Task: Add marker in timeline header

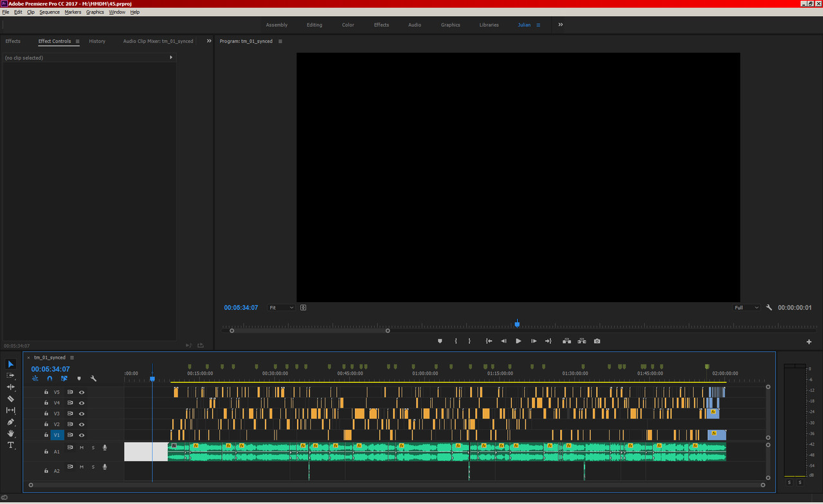Action: click(x=79, y=379)
